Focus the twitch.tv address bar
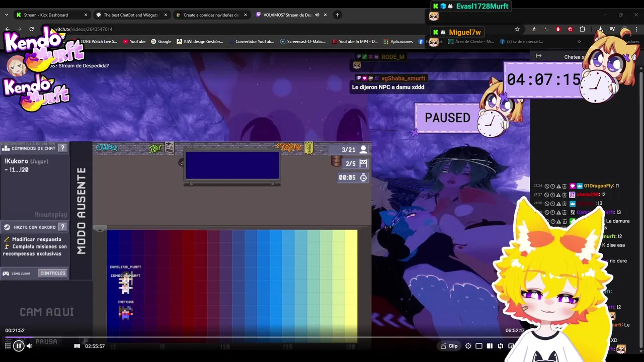644x362 pixels. click(282, 29)
